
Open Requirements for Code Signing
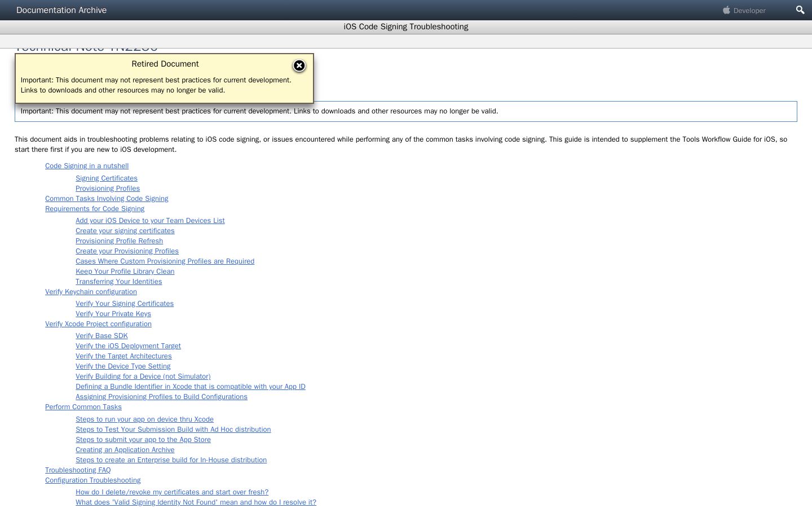coord(95,209)
